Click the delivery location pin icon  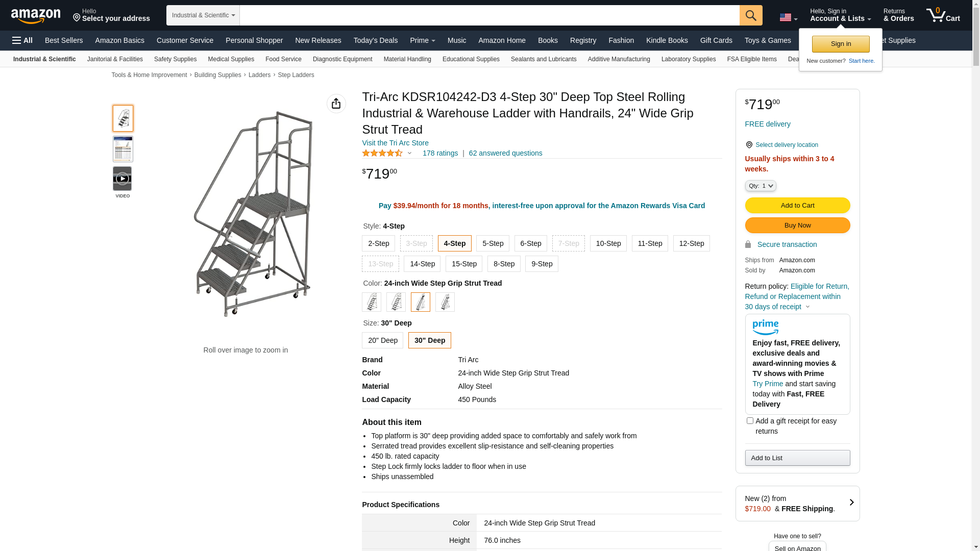tap(749, 145)
